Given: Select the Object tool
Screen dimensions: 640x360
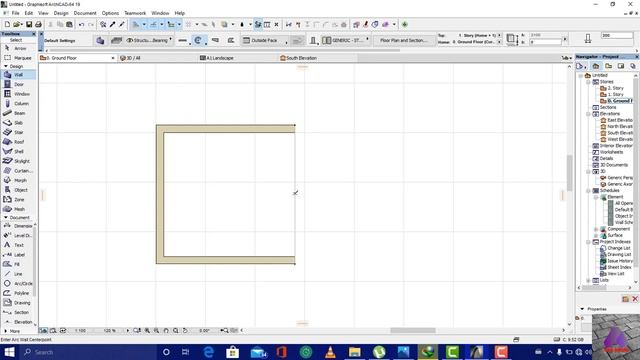Looking at the screenshot, I should (x=18, y=190).
